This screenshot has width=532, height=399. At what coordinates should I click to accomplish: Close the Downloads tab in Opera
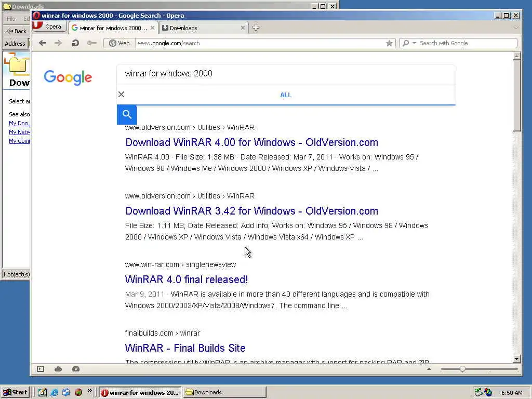243,28
